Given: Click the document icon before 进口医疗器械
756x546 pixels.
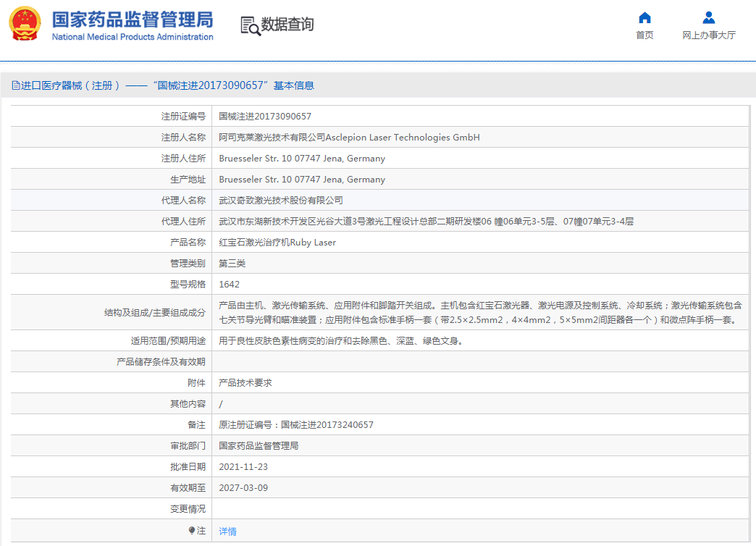Looking at the screenshot, I should click(x=15, y=85).
